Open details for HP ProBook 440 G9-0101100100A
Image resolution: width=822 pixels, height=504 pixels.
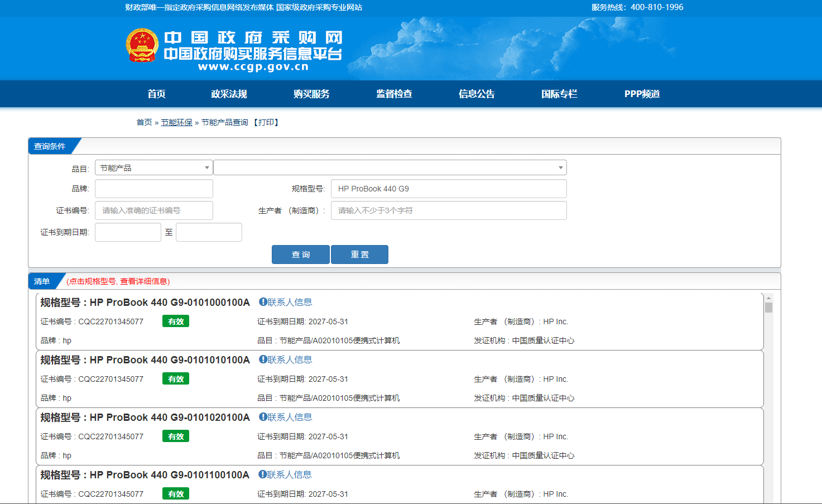pos(145,475)
